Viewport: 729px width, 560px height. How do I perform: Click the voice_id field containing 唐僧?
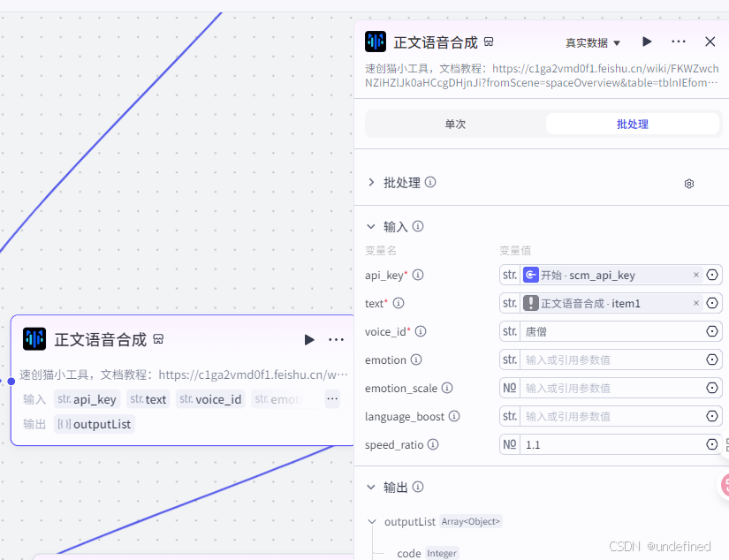coord(611,331)
